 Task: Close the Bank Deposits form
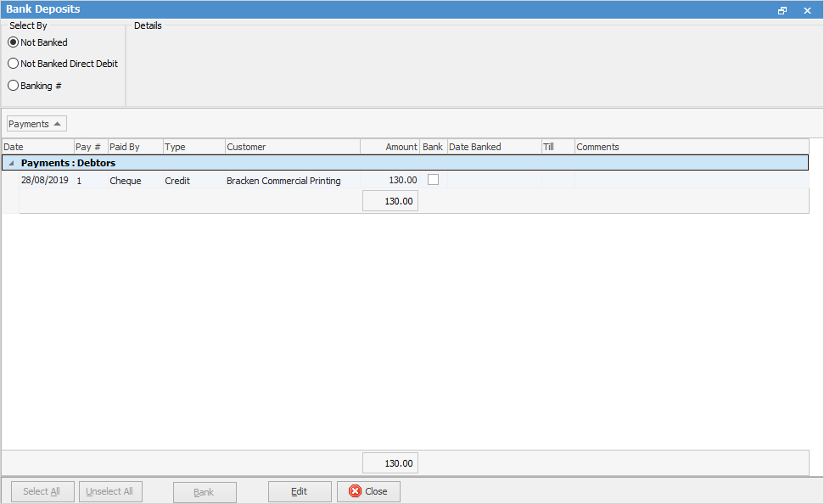[368, 491]
